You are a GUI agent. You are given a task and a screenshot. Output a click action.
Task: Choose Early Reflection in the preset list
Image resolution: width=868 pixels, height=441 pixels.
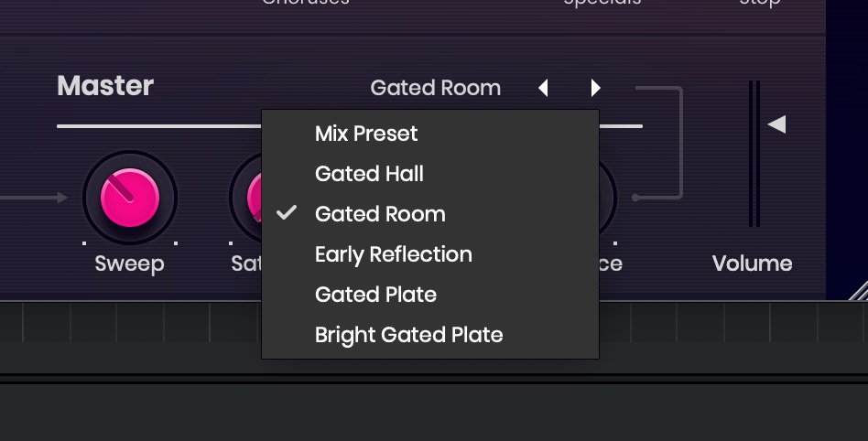click(x=393, y=254)
